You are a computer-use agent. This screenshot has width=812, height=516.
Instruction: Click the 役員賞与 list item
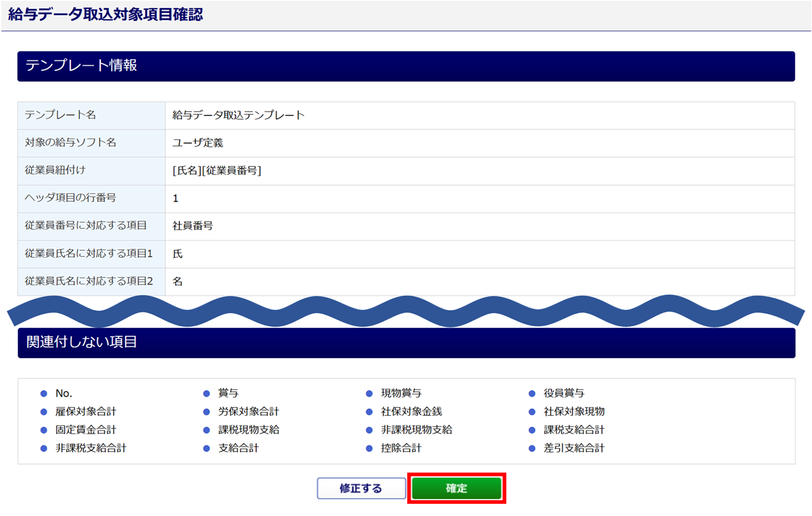[x=563, y=393]
